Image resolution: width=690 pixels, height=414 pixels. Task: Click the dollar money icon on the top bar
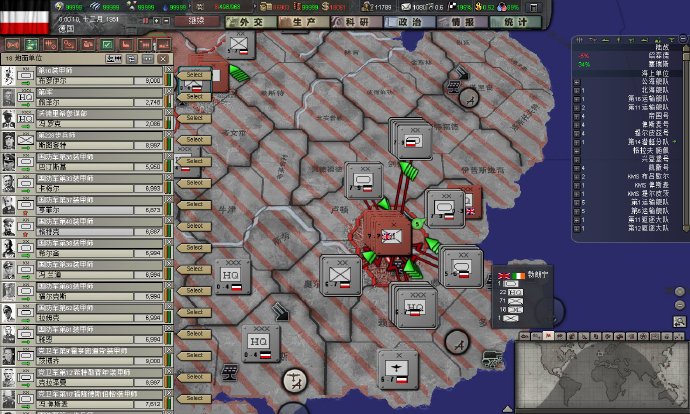[x=325, y=7]
